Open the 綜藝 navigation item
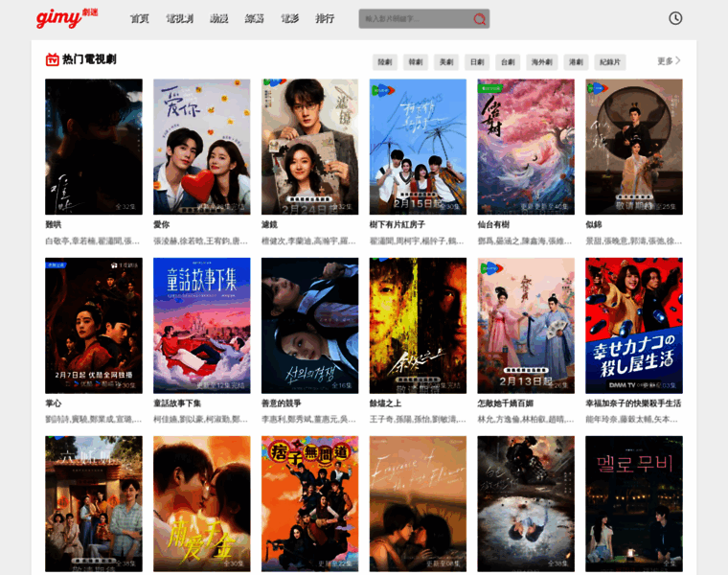The image size is (728, 575). 255,18
